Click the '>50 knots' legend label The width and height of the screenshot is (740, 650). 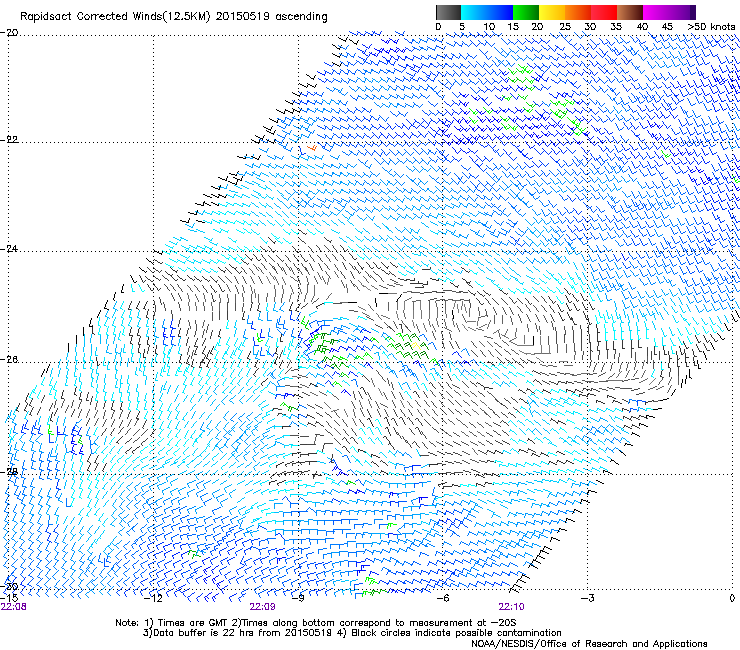click(x=711, y=27)
